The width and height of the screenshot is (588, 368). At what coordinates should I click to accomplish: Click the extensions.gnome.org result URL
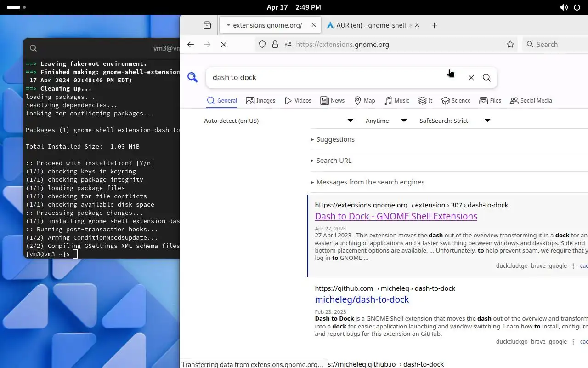(x=411, y=205)
